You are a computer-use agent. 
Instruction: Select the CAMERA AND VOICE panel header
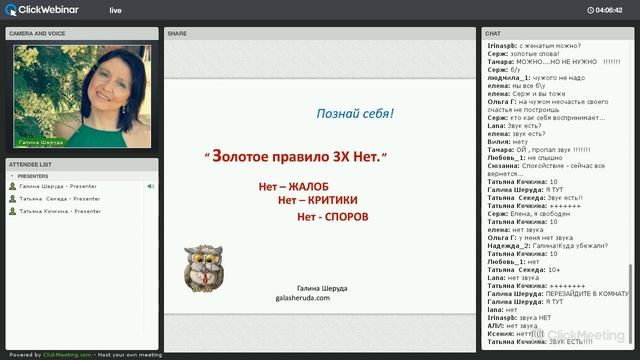(x=82, y=33)
